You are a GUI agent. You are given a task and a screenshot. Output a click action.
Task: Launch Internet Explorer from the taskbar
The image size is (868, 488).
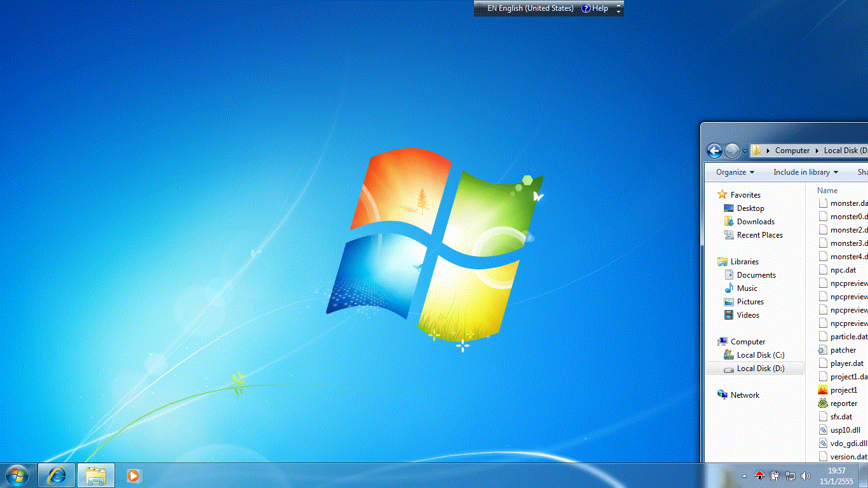pos(57,475)
